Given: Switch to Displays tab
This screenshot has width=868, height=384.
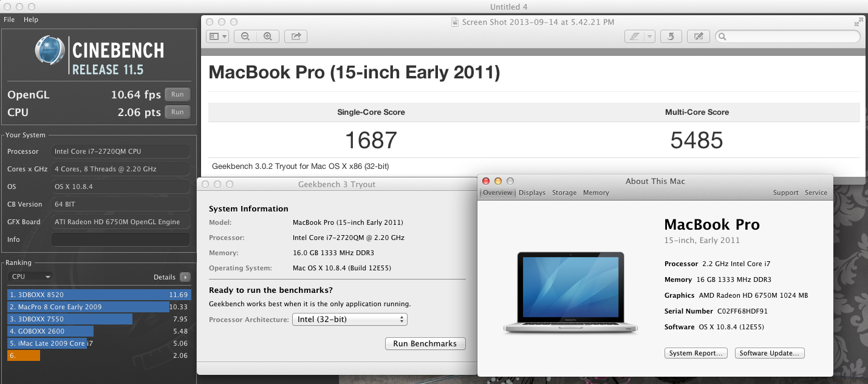Looking at the screenshot, I should 532,193.
